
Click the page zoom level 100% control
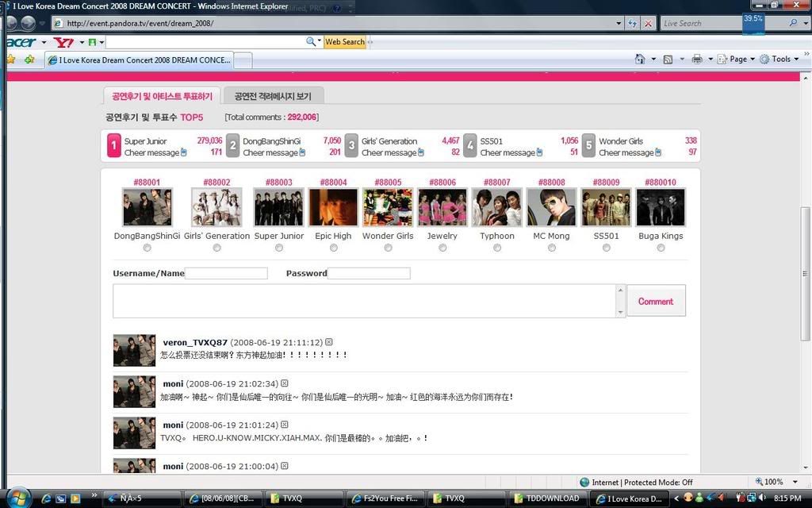[x=776, y=482]
